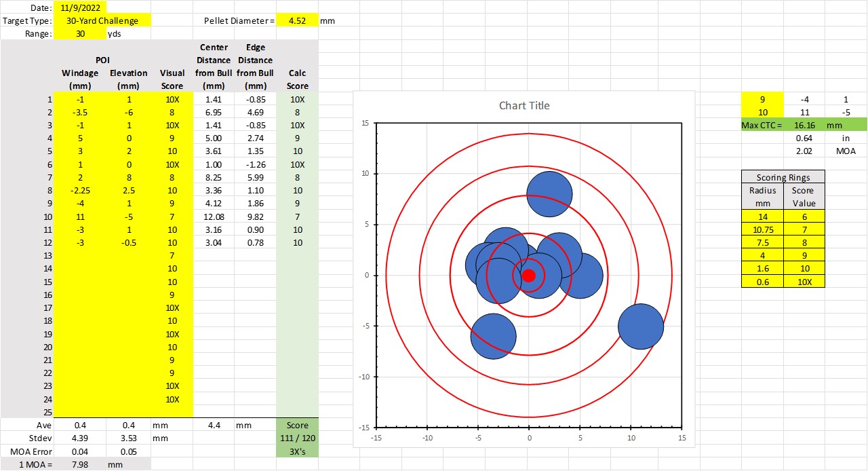Select the edge distance 5.99 cell
Image resolution: width=868 pixels, height=471 pixels.
pos(256,177)
